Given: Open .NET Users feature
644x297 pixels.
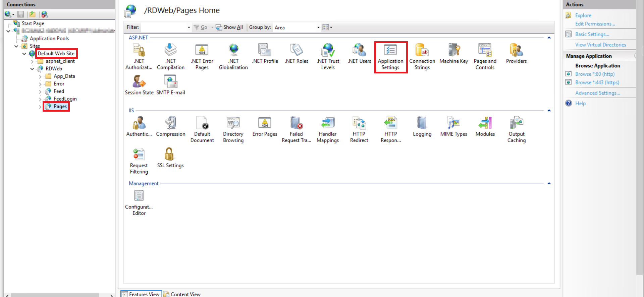Looking at the screenshot, I should [x=359, y=54].
